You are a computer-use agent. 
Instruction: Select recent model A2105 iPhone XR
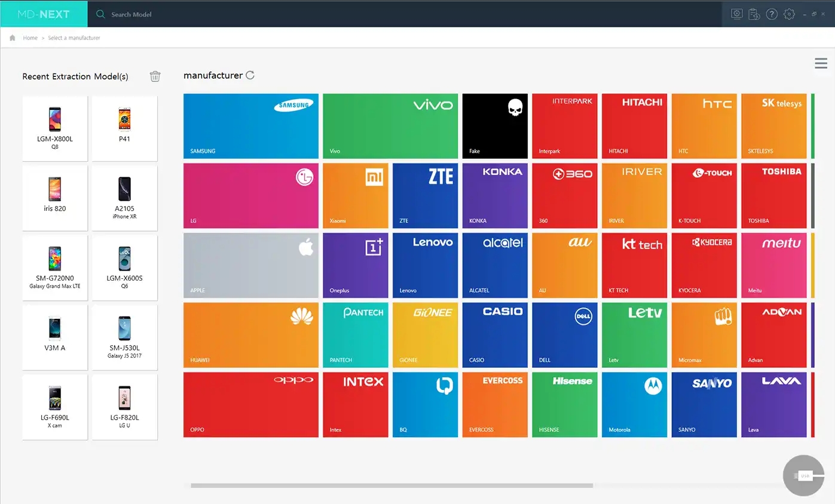click(124, 198)
